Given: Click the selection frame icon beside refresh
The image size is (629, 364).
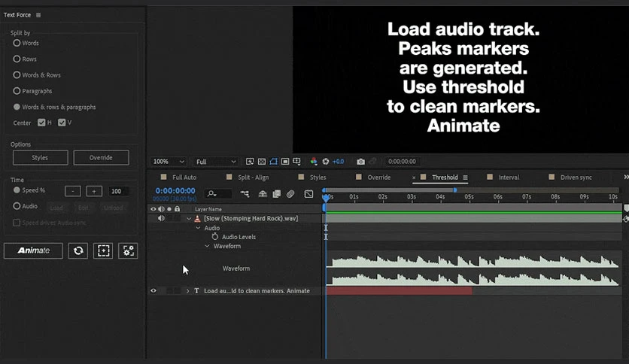Looking at the screenshot, I should pyautogui.click(x=103, y=250).
